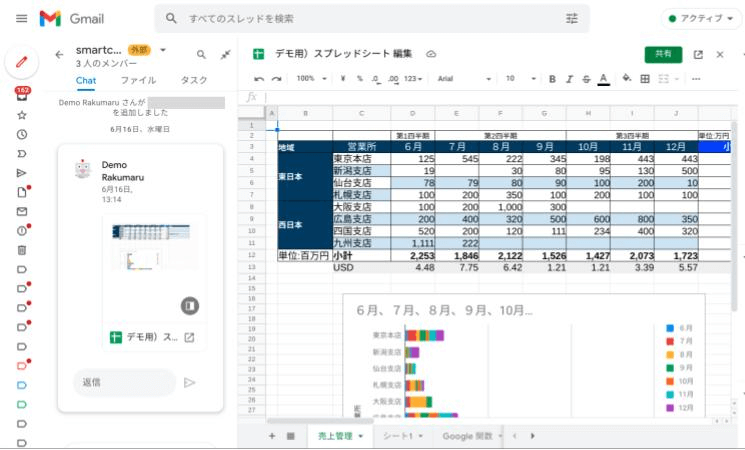
Task: Collapse the chat panel with arrows icon
Action: (226, 55)
